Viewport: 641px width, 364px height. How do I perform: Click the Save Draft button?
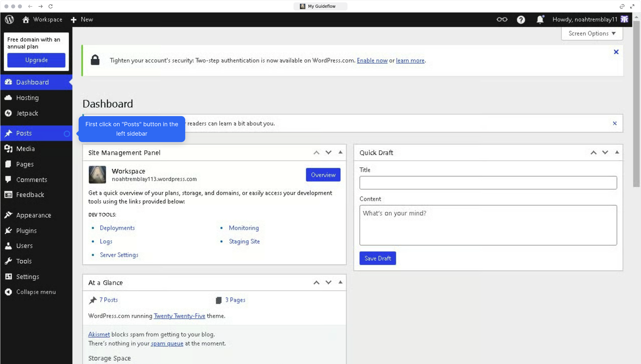tap(378, 258)
